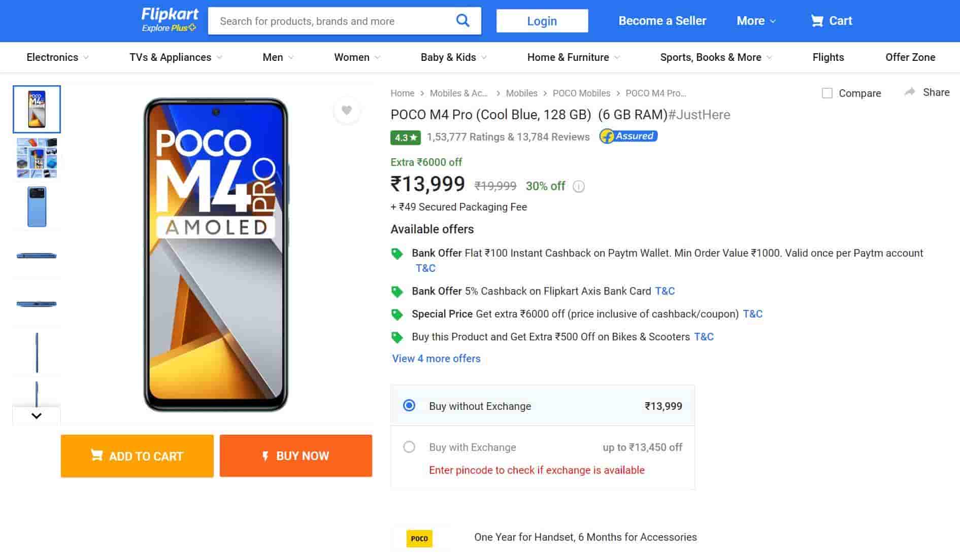
Task: Select the blue phone back thumbnail
Action: pos(37,206)
